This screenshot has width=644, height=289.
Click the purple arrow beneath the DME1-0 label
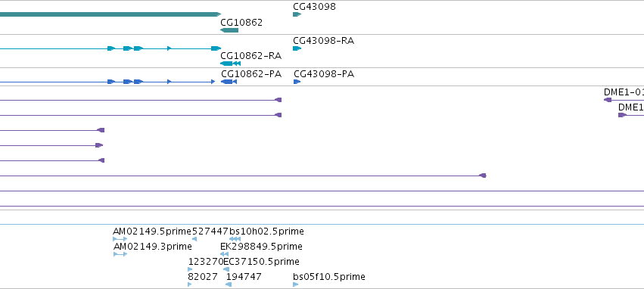pyautogui.click(x=608, y=100)
